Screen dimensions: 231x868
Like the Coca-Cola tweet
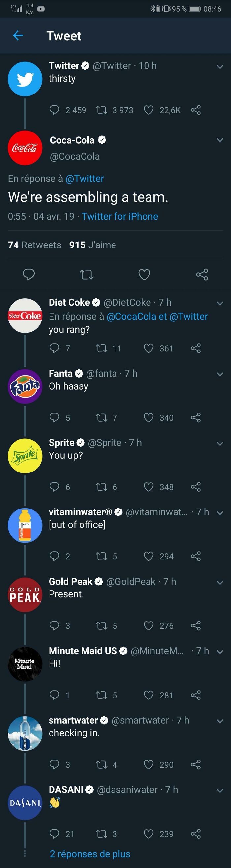point(144,275)
